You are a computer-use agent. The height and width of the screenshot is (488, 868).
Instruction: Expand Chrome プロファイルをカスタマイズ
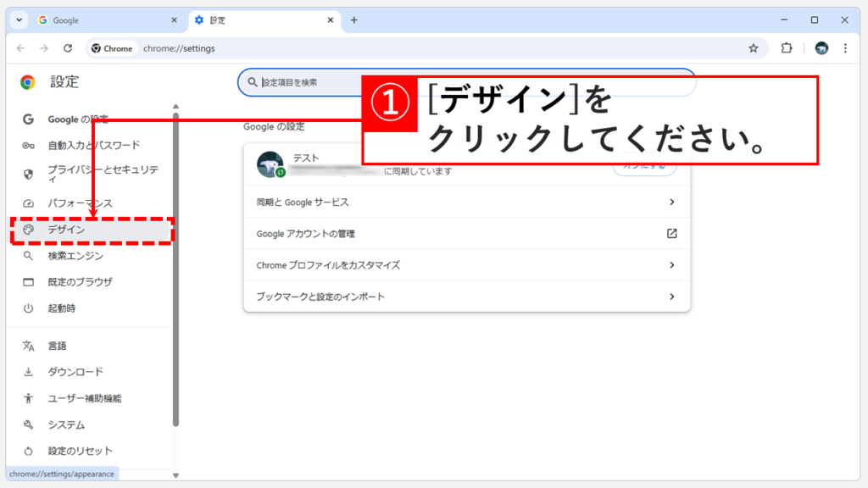pos(466,265)
